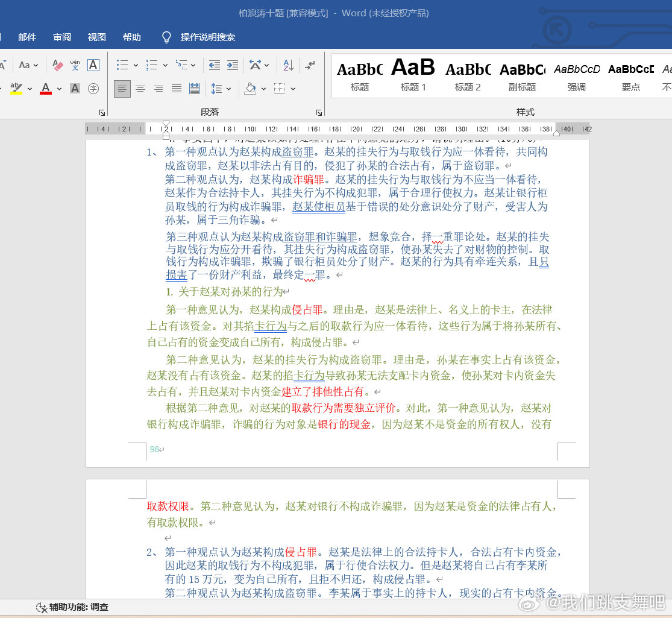The height and width of the screenshot is (618, 672).
Task: Click the Multilevel List icon
Action: click(181, 65)
